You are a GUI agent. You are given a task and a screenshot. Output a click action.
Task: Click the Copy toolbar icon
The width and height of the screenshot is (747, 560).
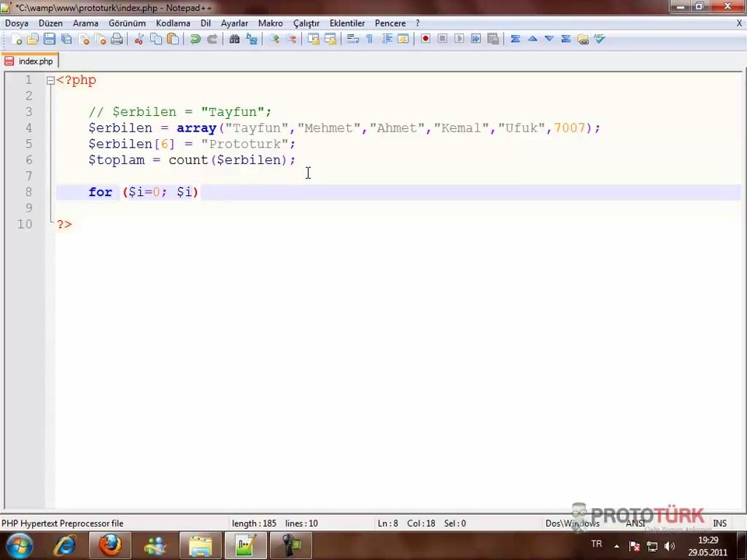156,39
